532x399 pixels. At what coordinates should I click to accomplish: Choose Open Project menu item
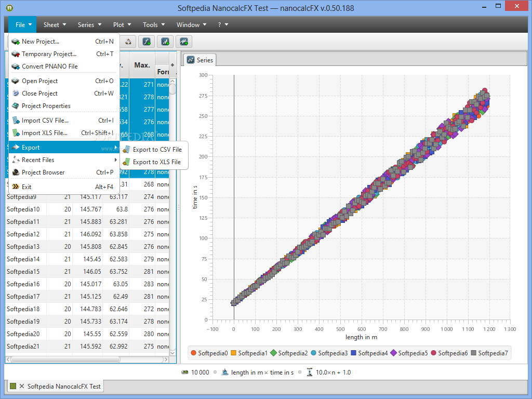coord(64,81)
